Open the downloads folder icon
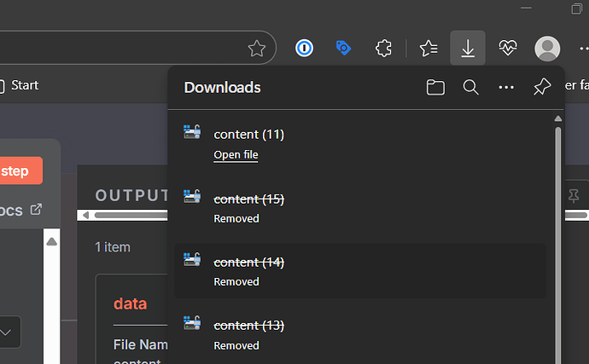 [435, 87]
